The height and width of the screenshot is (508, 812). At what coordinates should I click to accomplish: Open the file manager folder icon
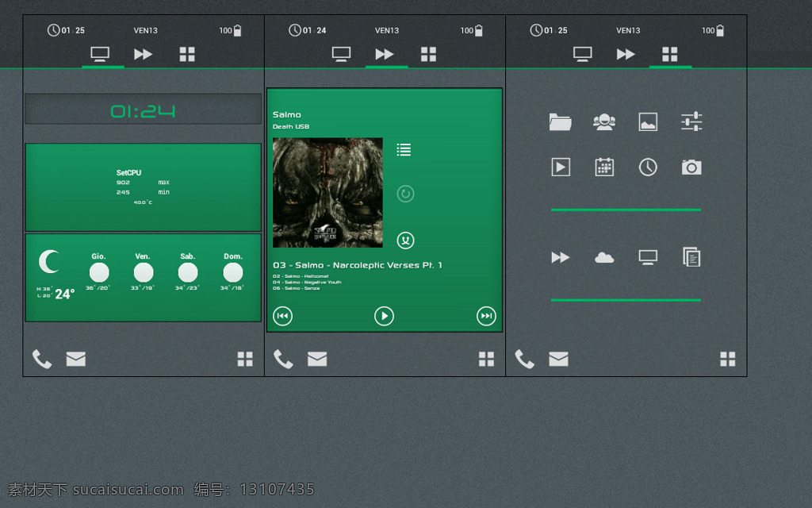pos(561,121)
